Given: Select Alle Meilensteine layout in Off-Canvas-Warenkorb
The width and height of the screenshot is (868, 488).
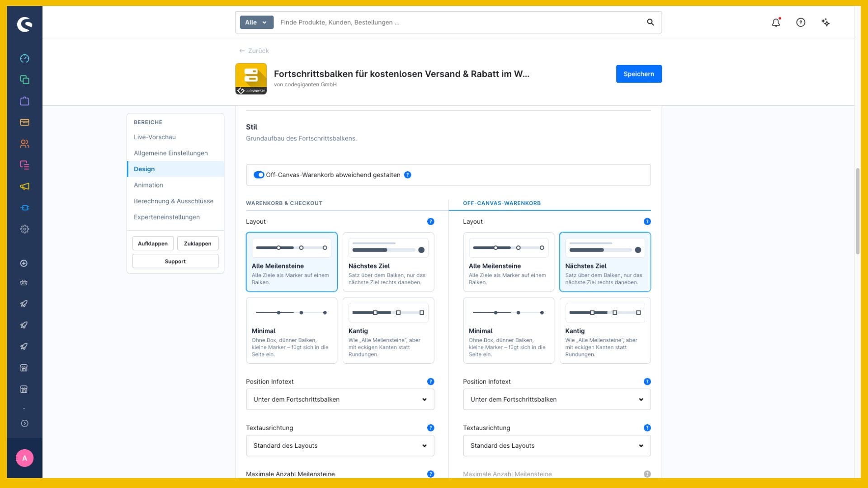Looking at the screenshot, I should 509,262.
